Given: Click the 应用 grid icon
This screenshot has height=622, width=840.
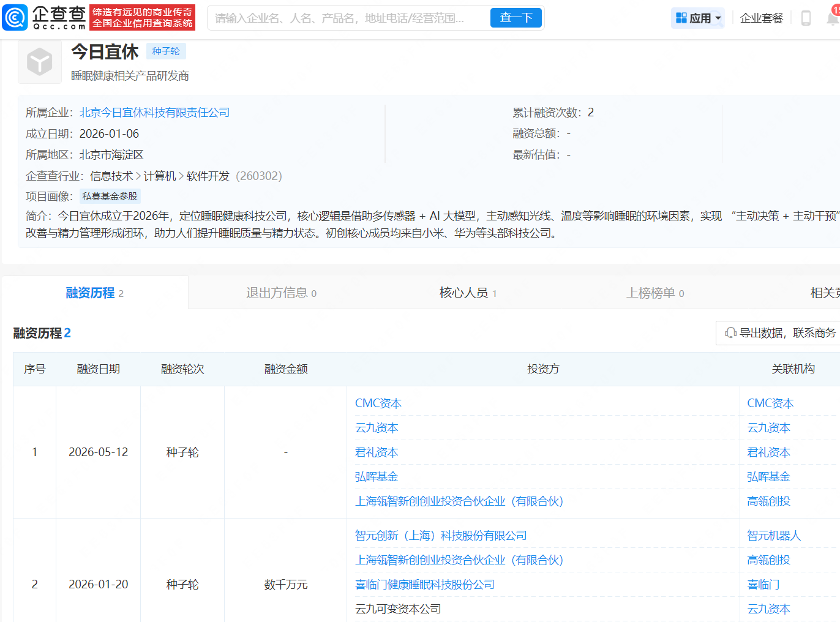Looking at the screenshot, I should coord(681,18).
